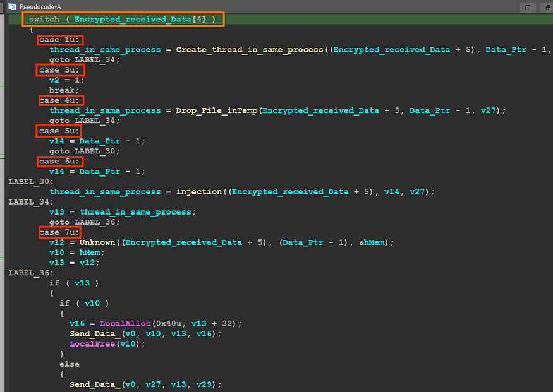Click the if ( v10 ) condition
This screenshot has width=553, height=392.
coord(84,303)
